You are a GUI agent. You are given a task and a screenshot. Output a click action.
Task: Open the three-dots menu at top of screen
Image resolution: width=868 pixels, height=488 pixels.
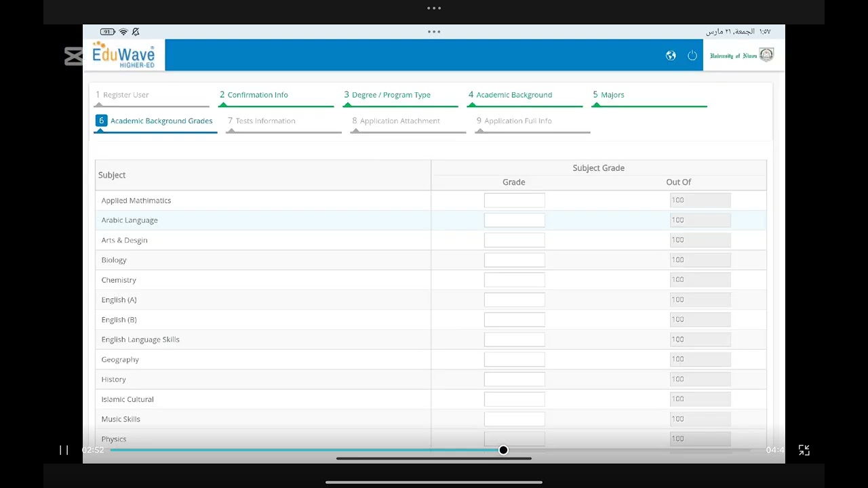point(434,8)
